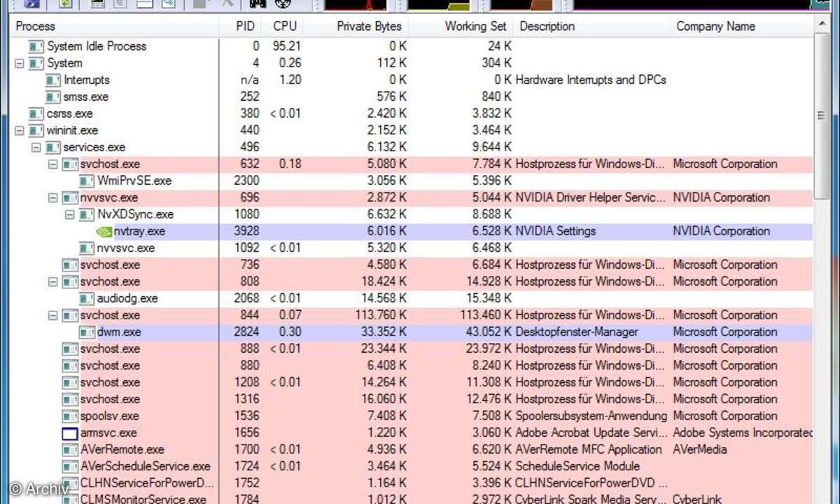The width and height of the screenshot is (840, 504).
Task: Click the CLHNServiceForPowerD... process icon
Action: tap(70, 483)
